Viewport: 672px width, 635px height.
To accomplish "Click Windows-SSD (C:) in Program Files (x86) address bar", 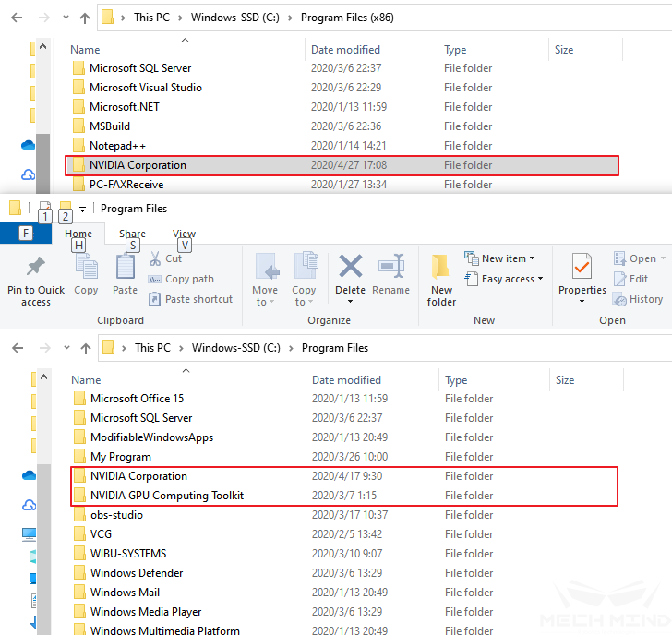I will tap(235, 18).
